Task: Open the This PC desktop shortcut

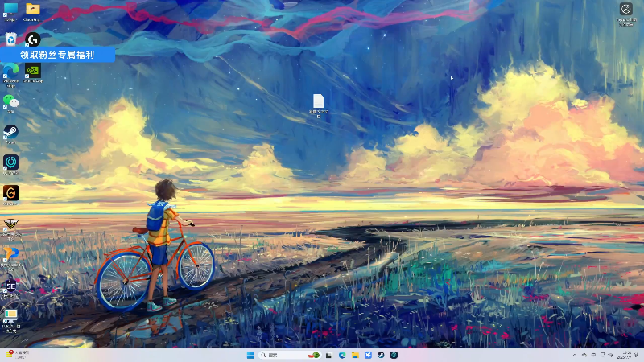Action: pos(10,11)
